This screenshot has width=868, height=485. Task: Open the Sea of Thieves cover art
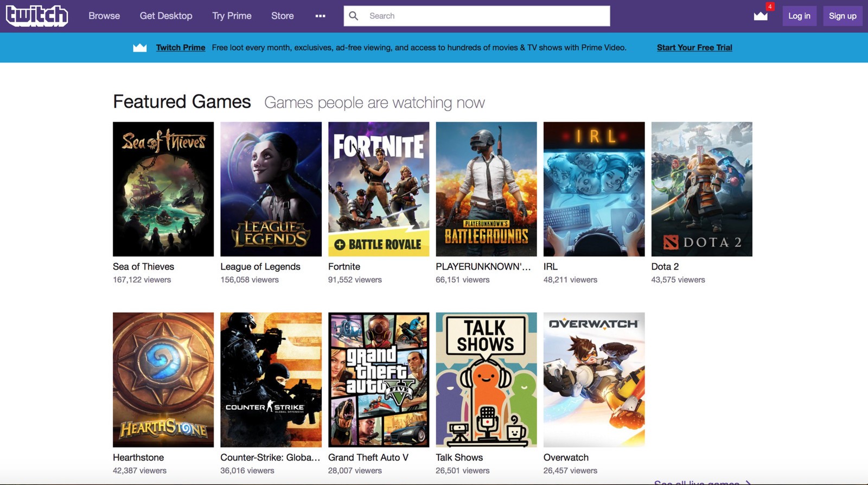point(163,189)
